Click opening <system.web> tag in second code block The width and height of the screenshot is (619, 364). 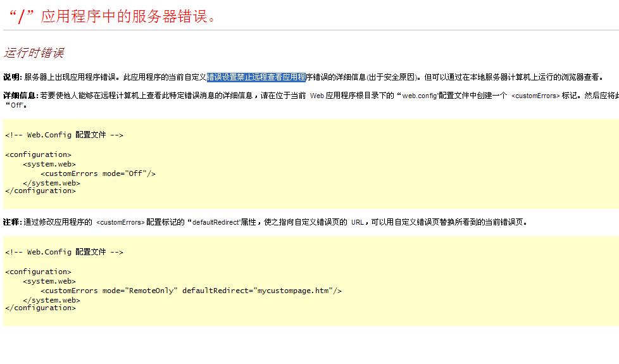(x=49, y=281)
